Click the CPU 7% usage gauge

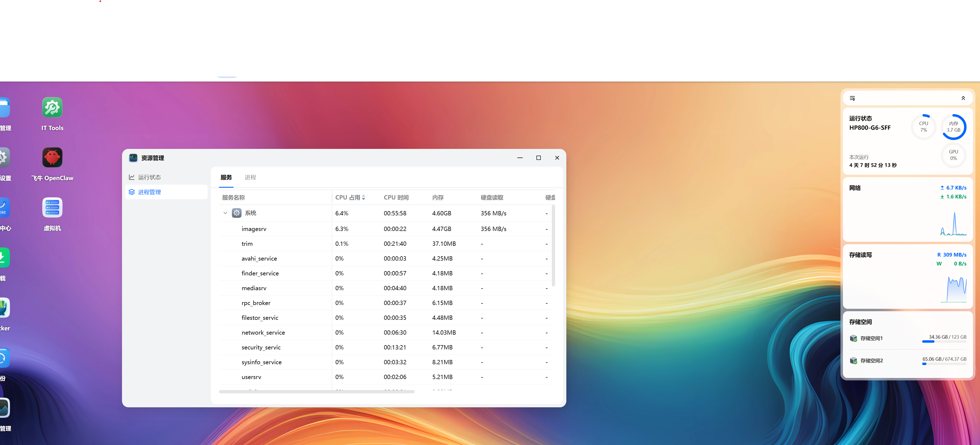pyautogui.click(x=923, y=127)
